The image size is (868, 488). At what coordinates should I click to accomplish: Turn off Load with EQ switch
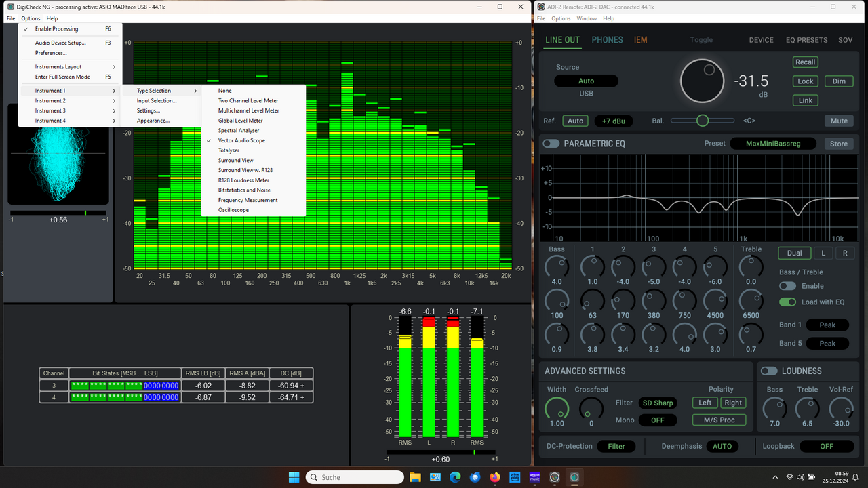click(787, 302)
